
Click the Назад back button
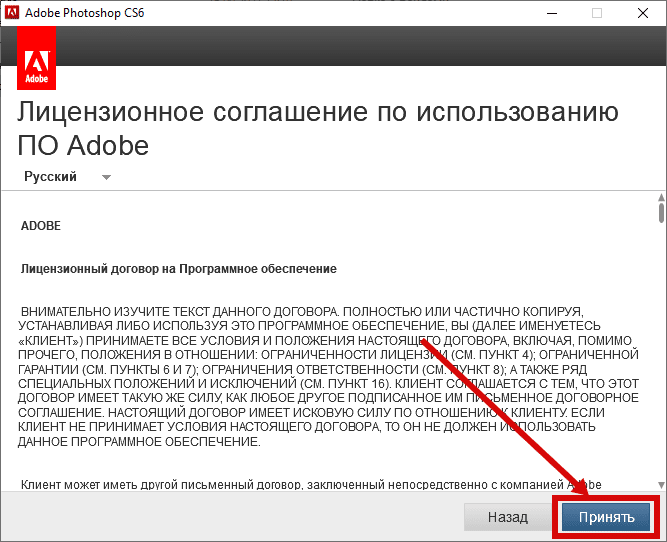(x=507, y=517)
